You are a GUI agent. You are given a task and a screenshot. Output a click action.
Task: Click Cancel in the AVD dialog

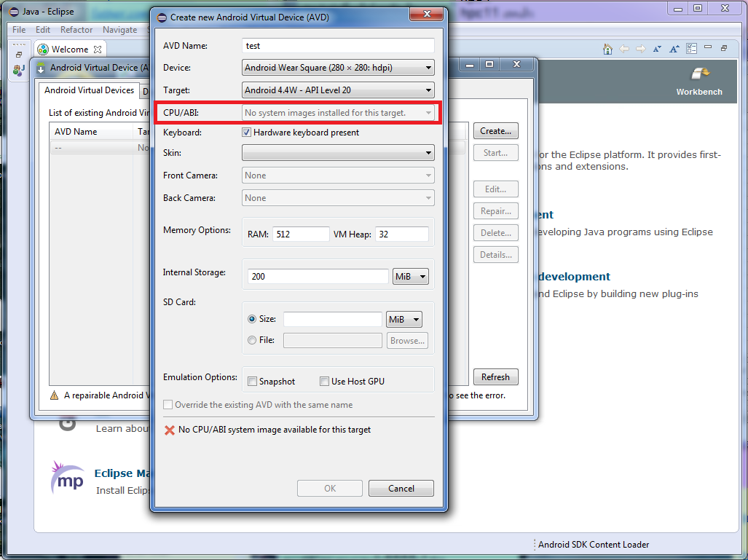click(x=401, y=489)
